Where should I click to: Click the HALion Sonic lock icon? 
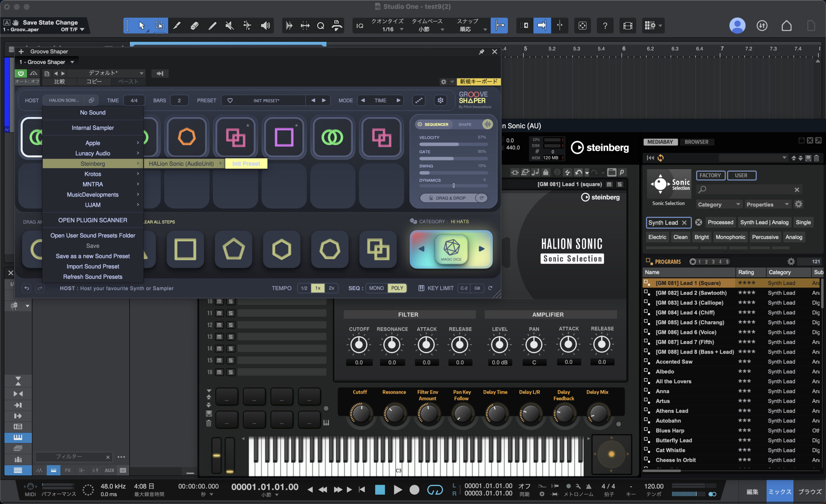pyautogui.click(x=546, y=172)
